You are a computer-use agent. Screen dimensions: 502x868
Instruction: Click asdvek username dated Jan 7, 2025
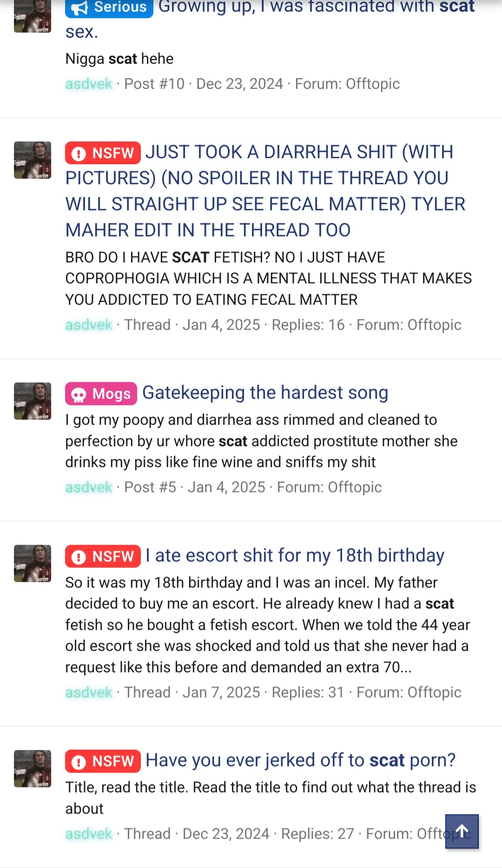coord(89,692)
